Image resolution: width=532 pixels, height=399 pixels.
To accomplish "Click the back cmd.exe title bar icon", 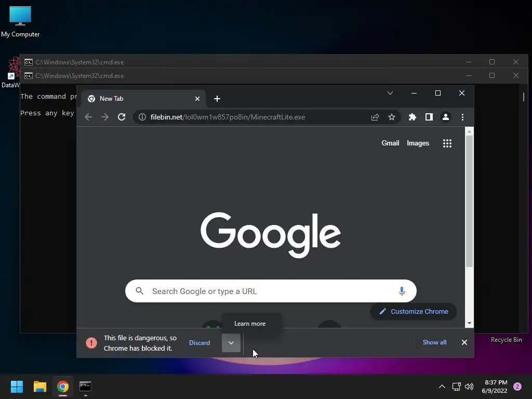I will [29, 62].
